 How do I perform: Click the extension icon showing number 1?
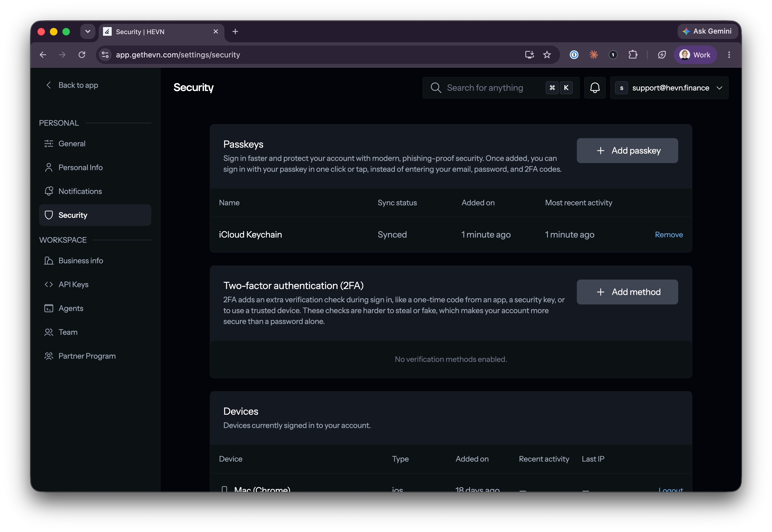(x=613, y=55)
